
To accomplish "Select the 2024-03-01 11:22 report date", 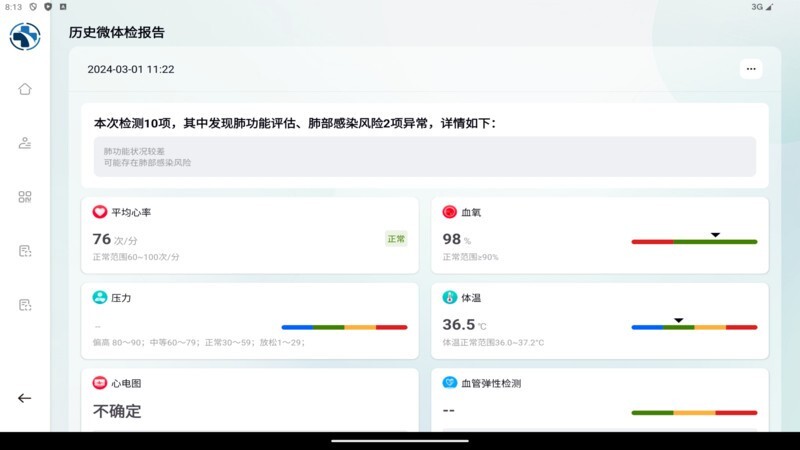I will click(x=131, y=70).
